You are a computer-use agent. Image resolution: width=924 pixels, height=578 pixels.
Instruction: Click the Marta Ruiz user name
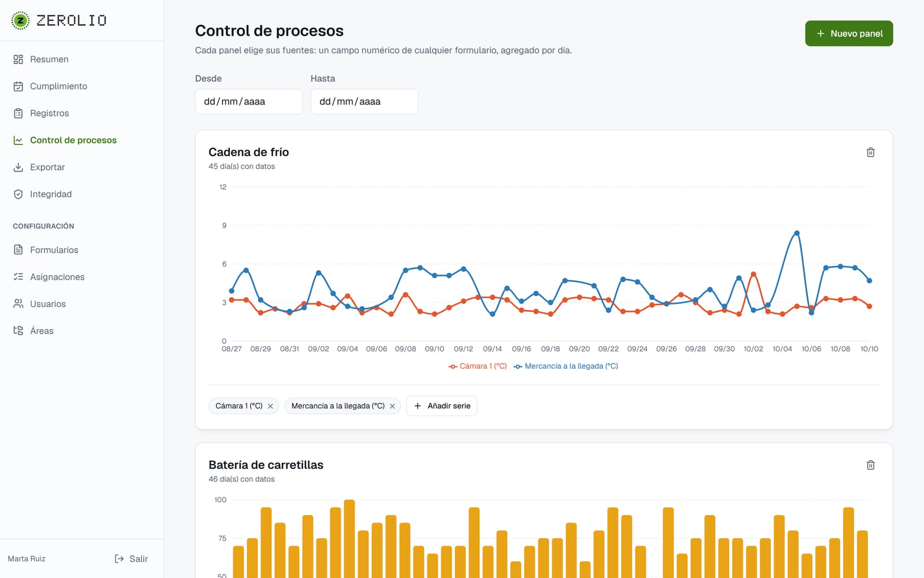tap(27, 558)
